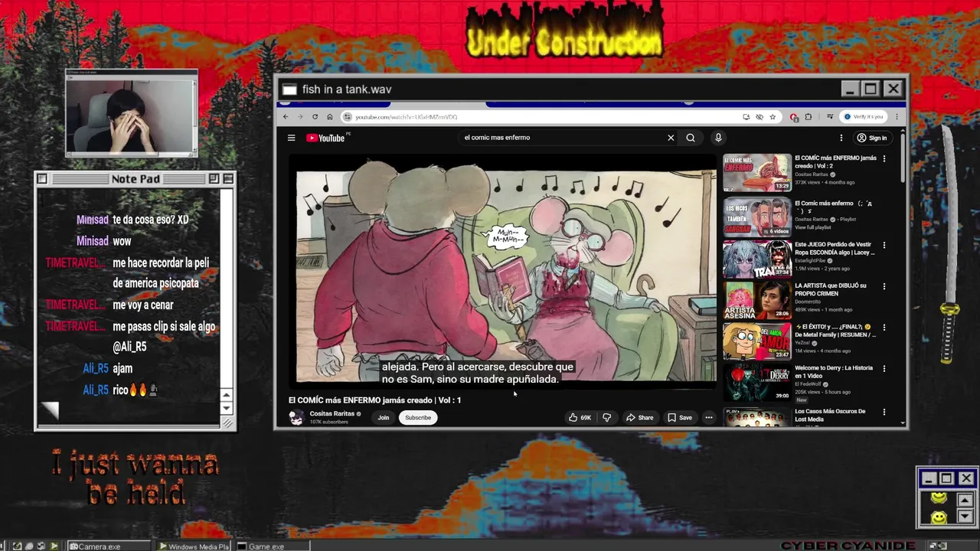Click the chat message 'me voy a cenar'
Screen dimensions: 980x551
[x=142, y=305]
